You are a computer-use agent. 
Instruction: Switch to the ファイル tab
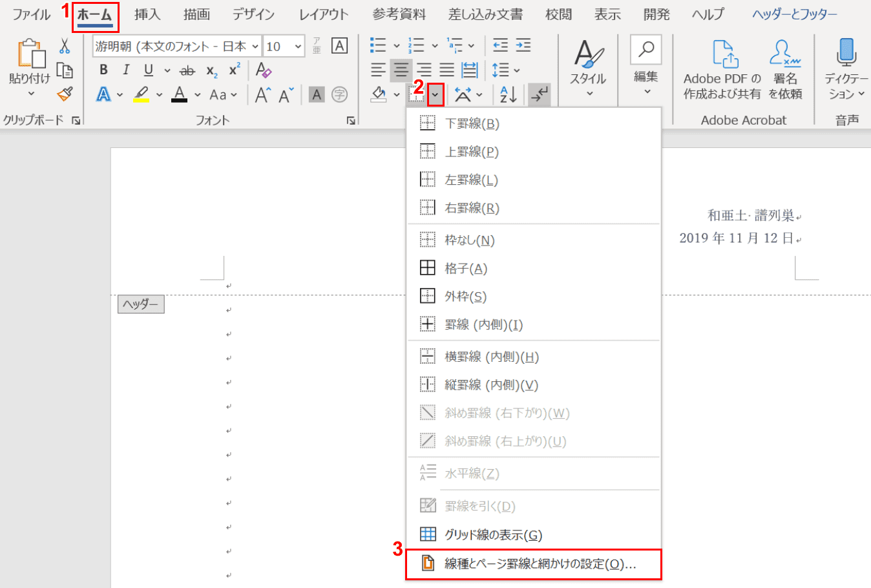(x=31, y=14)
